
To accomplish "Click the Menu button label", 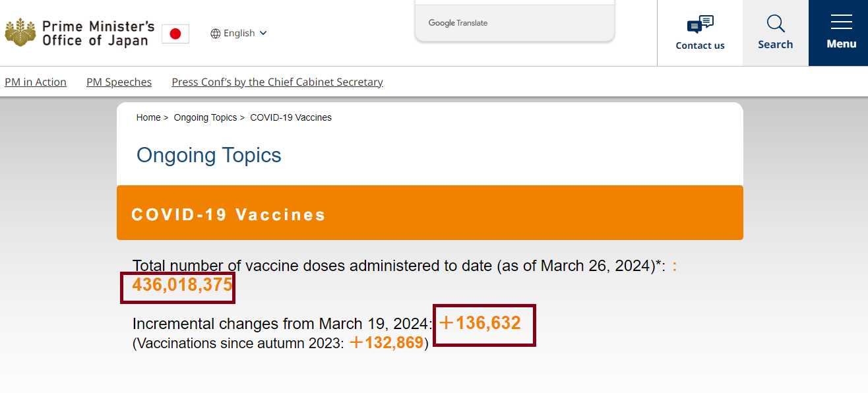I will click(x=842, y=44).
